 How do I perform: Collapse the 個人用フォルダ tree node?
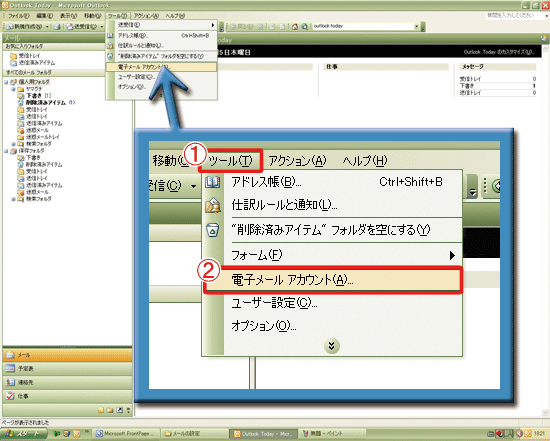(6, 82)
